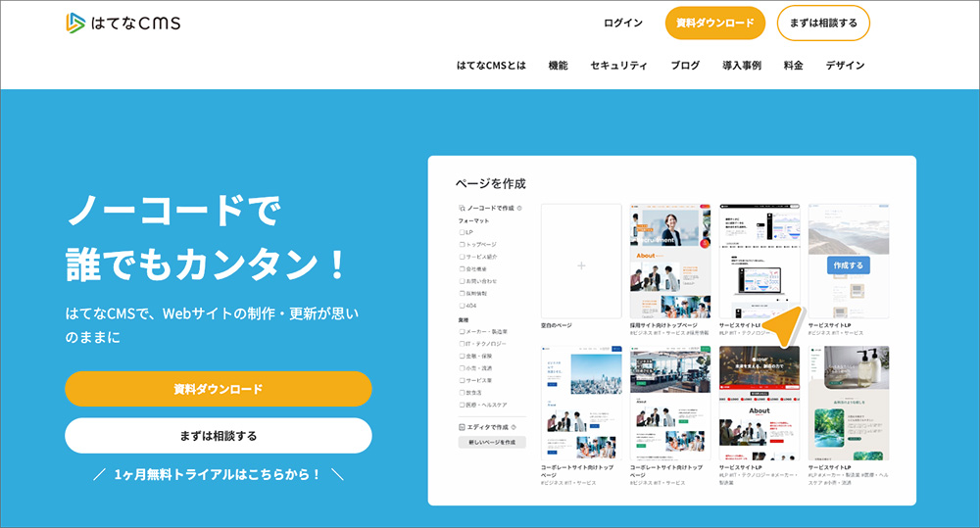980x528 pixels.
Task: Click the ノーコードで誰でもカンタン！ headline
Action: (x=206, y=236)
